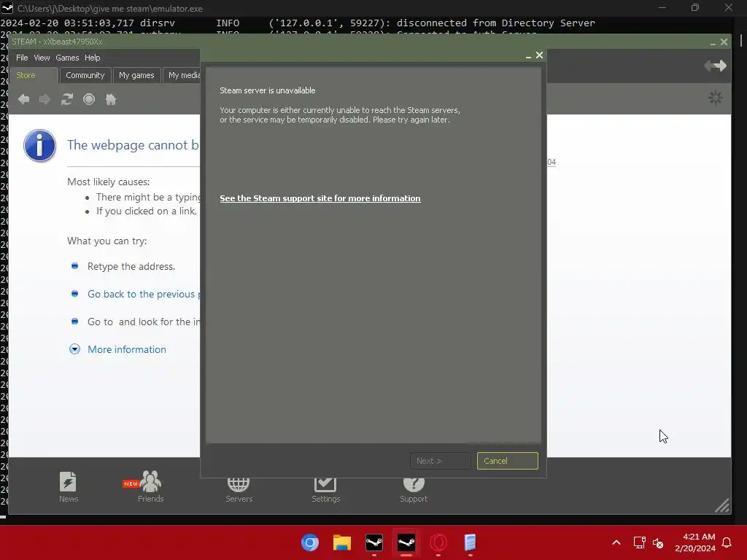Open the Friends list icon
Screen dimensions: 747x560
150,481
